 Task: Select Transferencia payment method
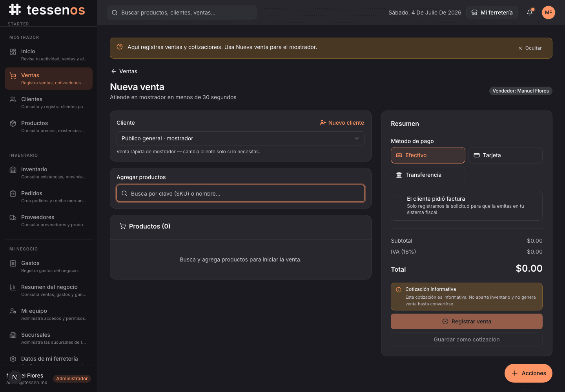point(428,175)
